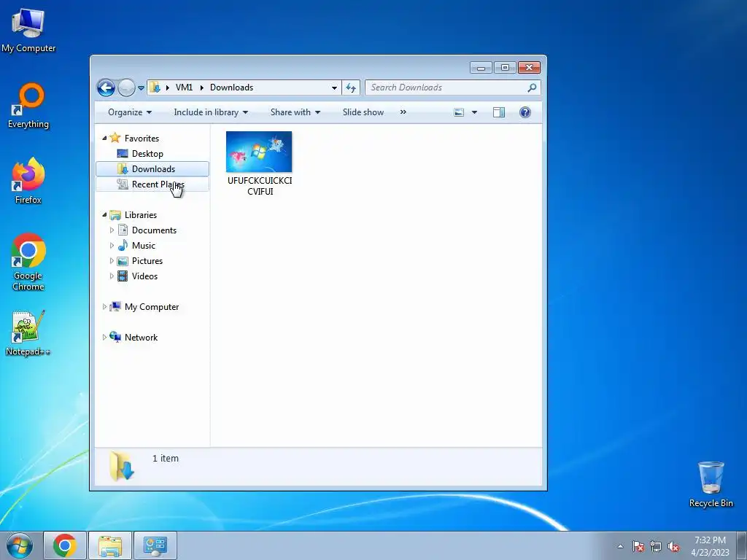Click the network tray icon

click(x=656, y=546)
